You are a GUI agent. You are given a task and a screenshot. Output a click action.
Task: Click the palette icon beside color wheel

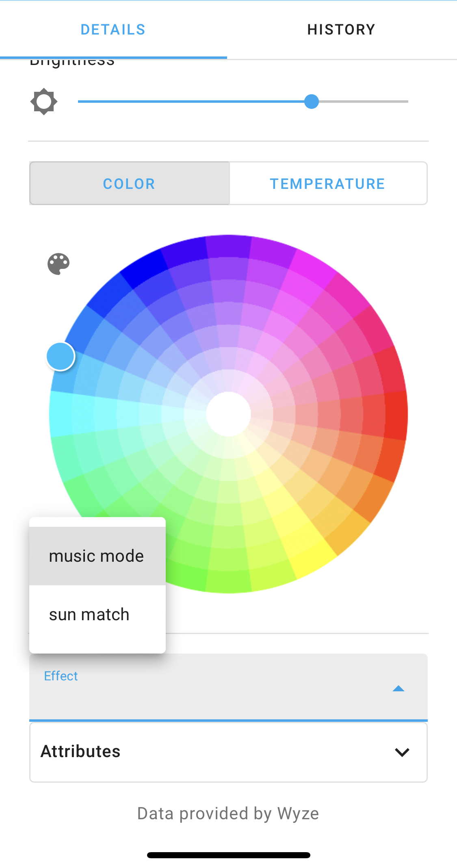(x=58, y=264)
